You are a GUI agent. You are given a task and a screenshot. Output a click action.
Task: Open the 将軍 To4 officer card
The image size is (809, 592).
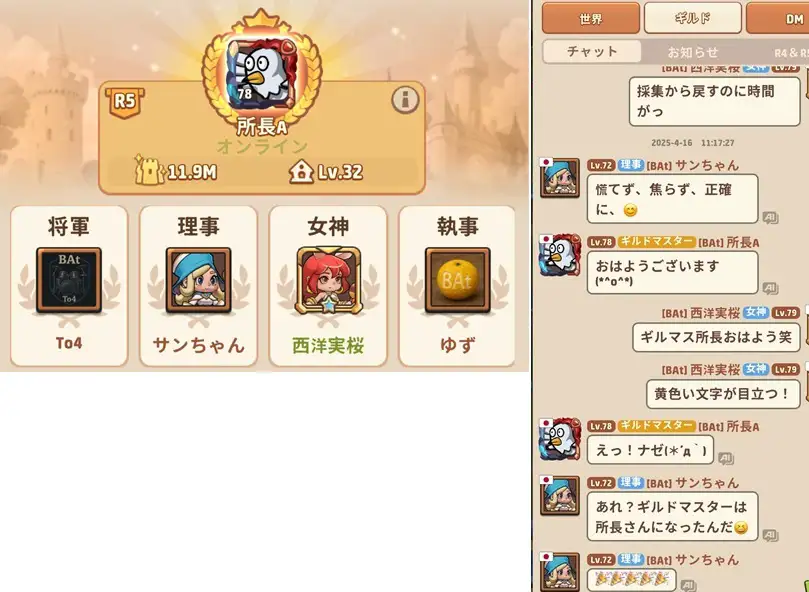(69, 286)
